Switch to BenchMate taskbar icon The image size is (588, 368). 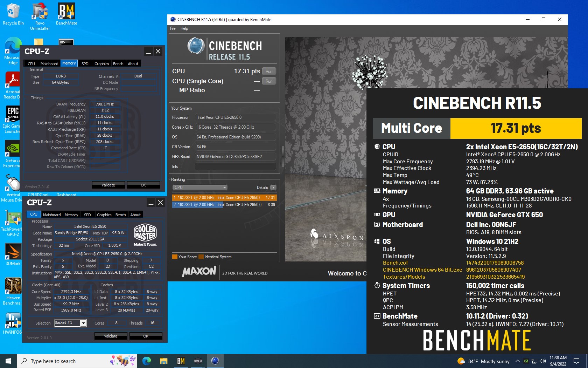(181, 361)
